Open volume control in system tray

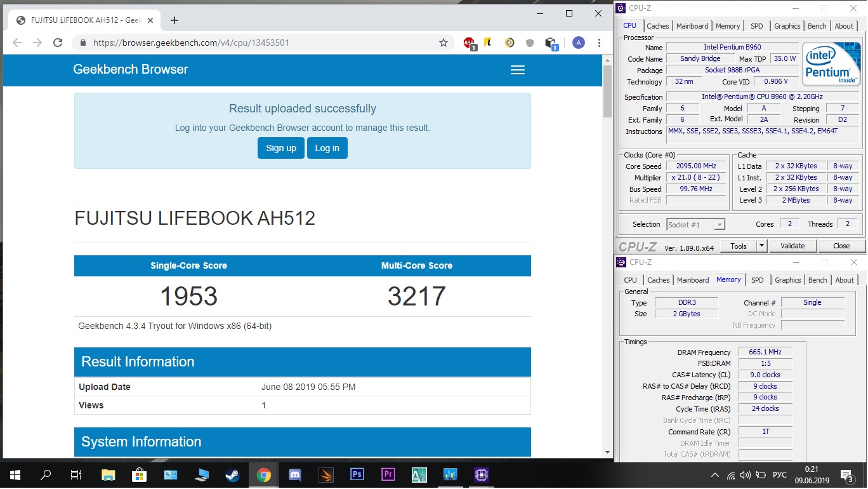[746, 475]
